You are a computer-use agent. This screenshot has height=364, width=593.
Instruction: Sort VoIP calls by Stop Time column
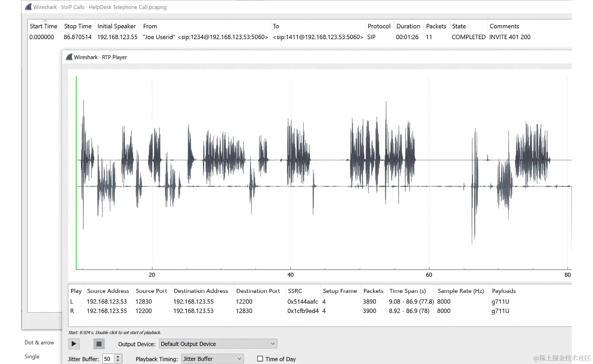(x=78, y=26)
